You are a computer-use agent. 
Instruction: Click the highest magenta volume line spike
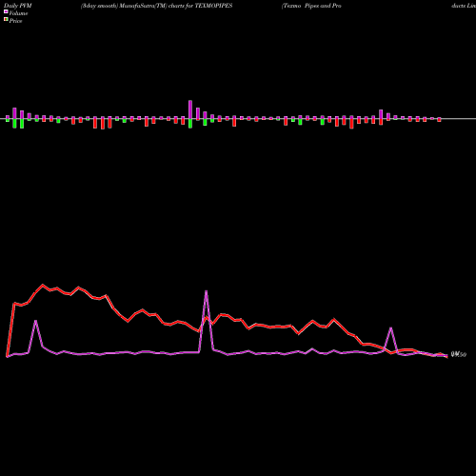click(x=207, y=291)
